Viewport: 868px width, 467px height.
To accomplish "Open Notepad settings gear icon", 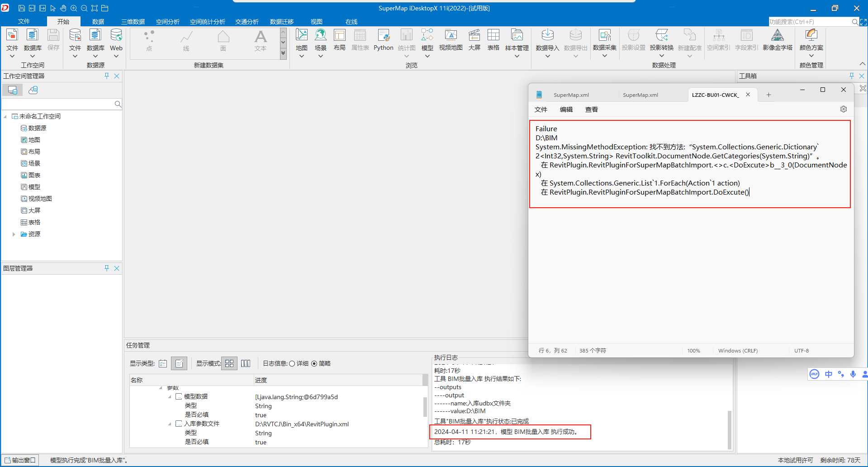I will coord(843,109).
